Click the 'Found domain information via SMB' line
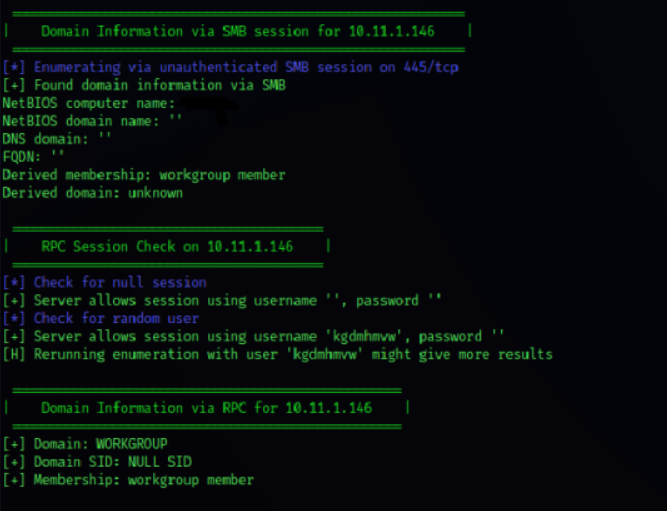The image size is (667, 511). tap(144, 85)
